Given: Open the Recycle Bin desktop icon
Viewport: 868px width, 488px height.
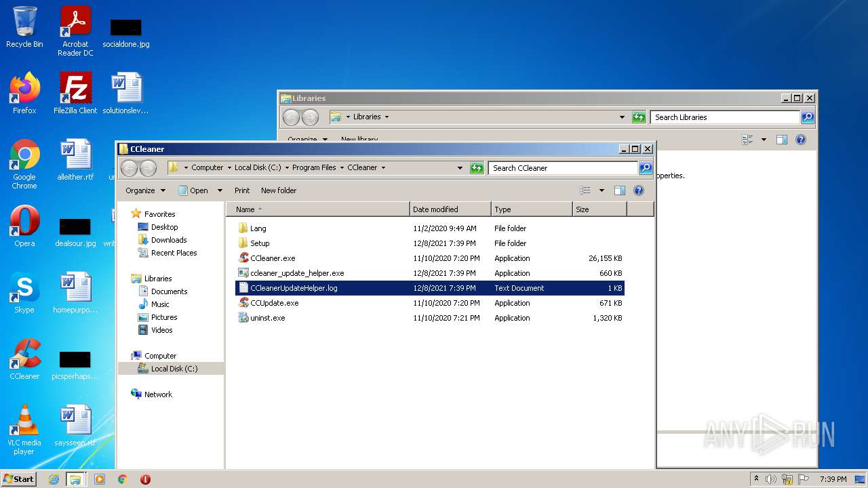Looking at the screenshot, I should coord(24,28).
